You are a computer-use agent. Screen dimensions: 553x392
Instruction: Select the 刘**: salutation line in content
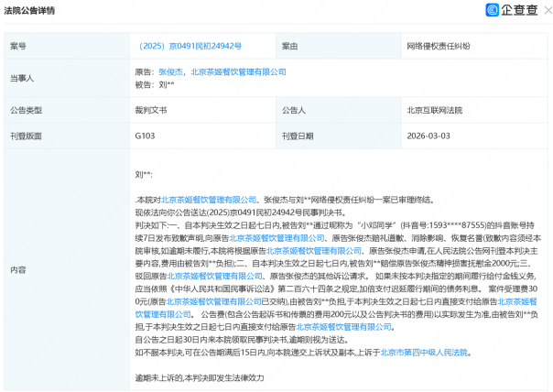tap(144, 175)
